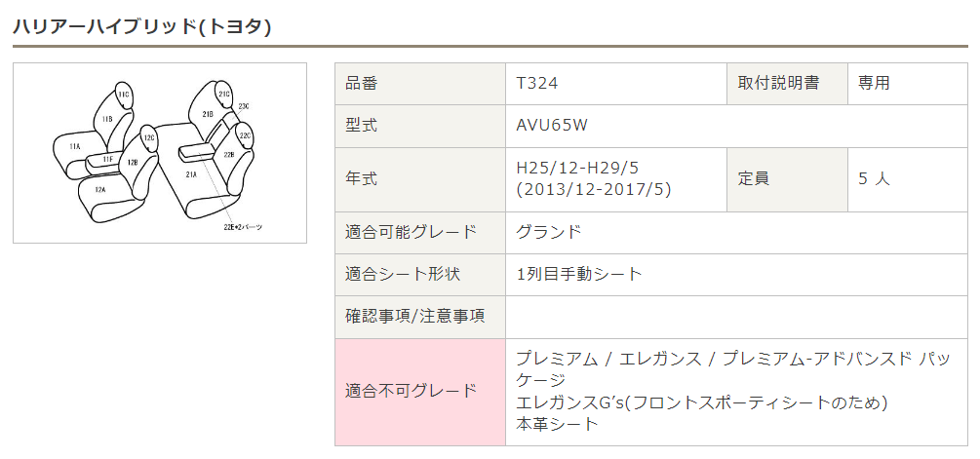This screenshot has height=459, width=980.
Task: Click headrest 11C in the seat diagram
Action: (124, 96)
